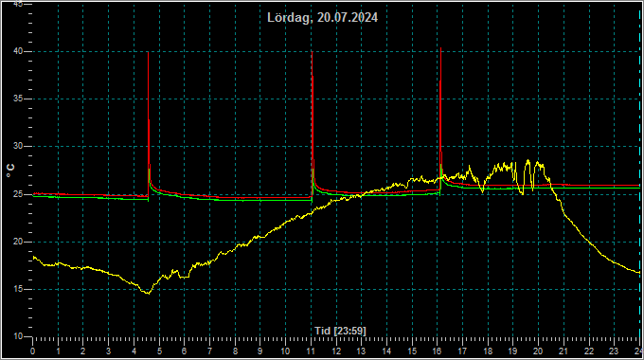The width and height of the screenshot is (644, 360).
Task: Click the °C unit label on y-axis
Action: [10, 171]
